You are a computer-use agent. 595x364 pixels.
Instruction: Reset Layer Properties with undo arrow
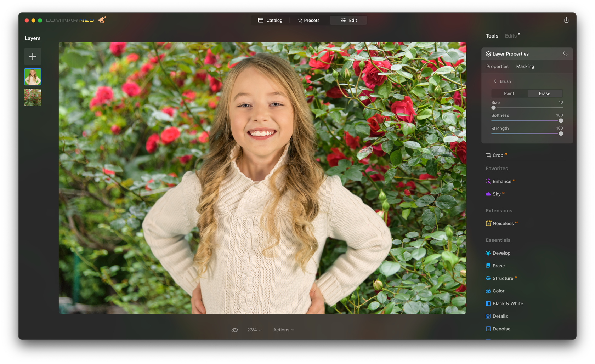[x=565, y=54]
